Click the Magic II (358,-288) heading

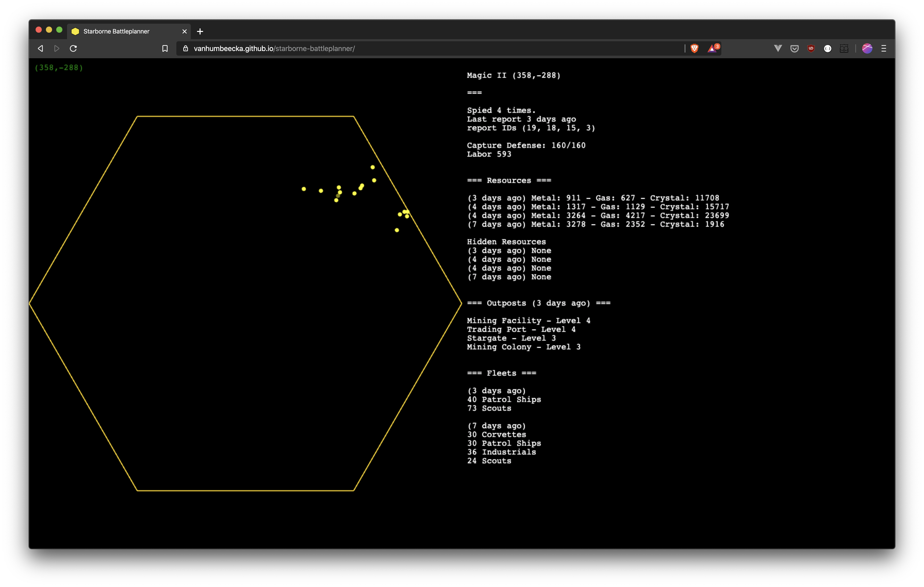(x=513, y=76)
